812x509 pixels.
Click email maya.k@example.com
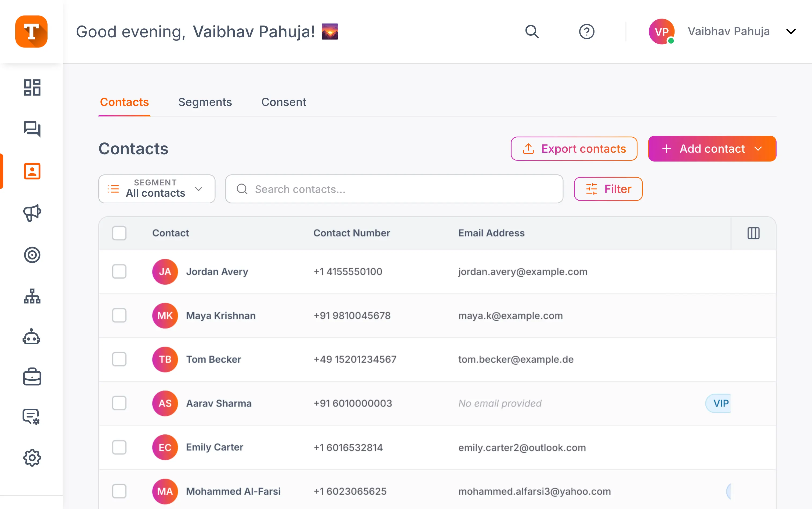510,316
